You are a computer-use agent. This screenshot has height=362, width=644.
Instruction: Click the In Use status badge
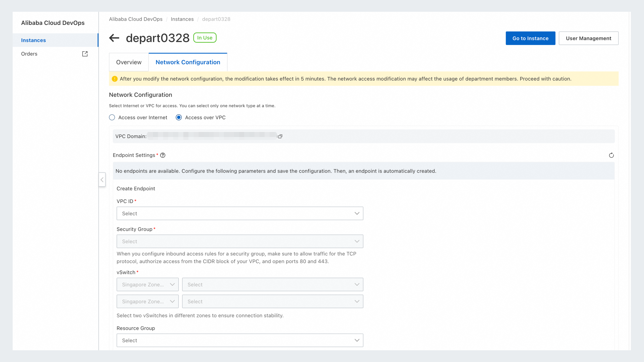click(x=205, y=38)
